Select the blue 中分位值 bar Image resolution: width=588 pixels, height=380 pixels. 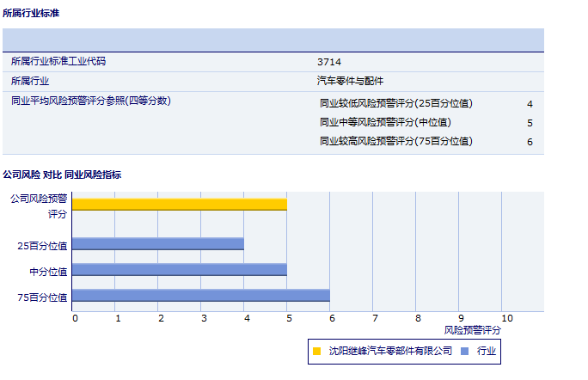(179, 270)
